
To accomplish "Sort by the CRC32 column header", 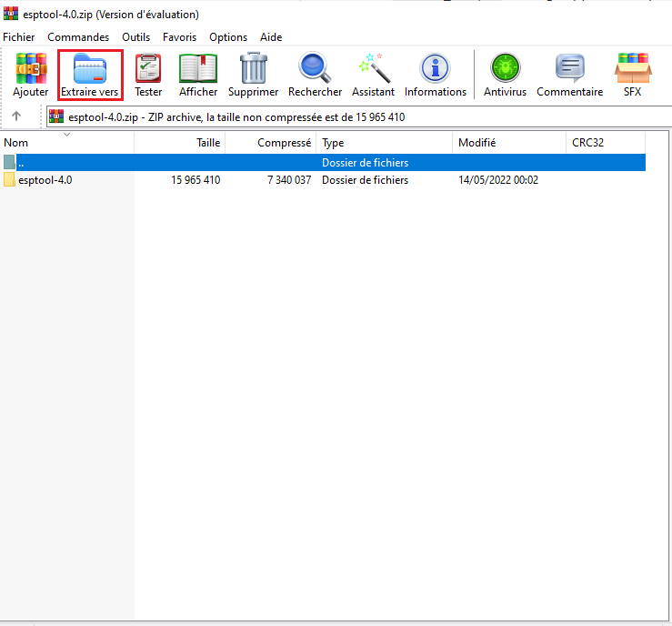I will point(606,143).
